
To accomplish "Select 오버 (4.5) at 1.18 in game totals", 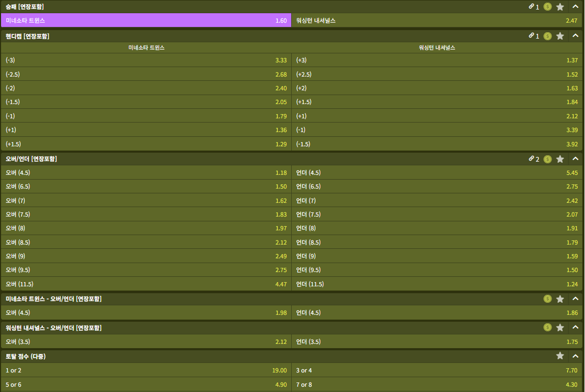I will (x=146, y=173).
